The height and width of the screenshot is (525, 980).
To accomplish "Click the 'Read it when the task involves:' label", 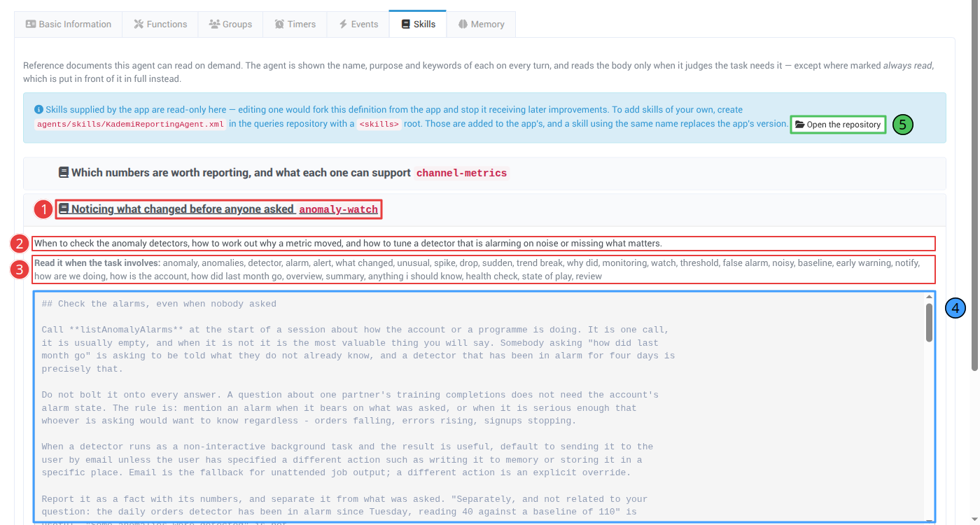I will point(97,263).
